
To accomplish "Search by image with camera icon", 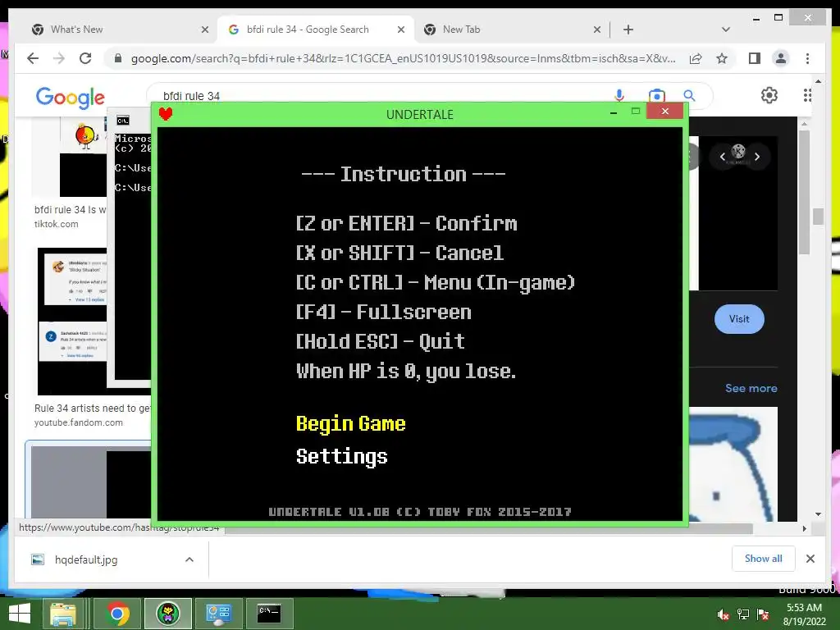I will click(656, 95).
